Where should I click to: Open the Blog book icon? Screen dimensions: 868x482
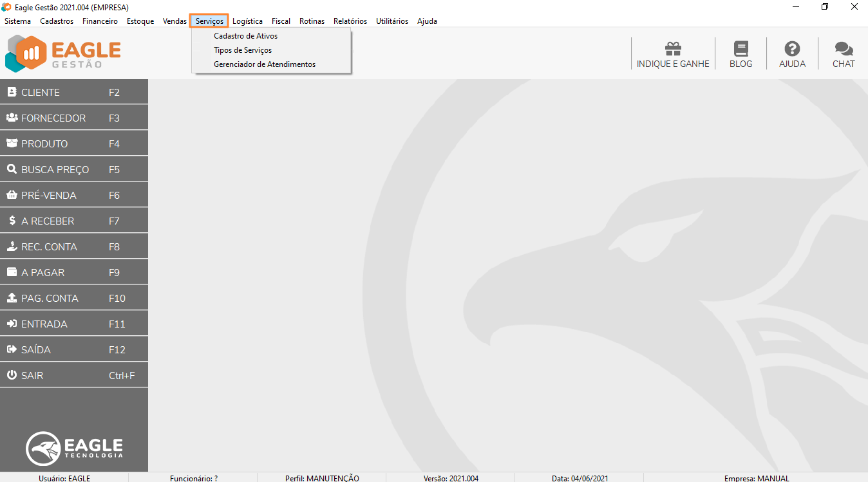741,49
